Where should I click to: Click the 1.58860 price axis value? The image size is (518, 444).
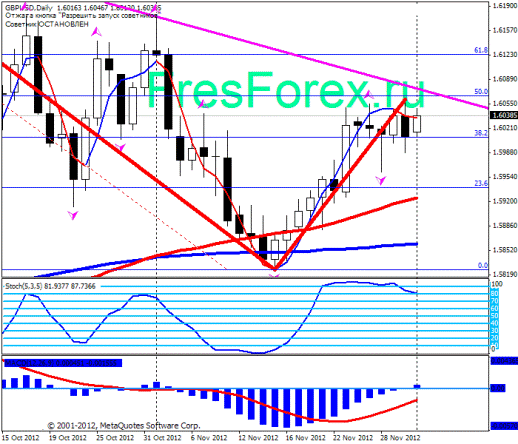click(505, 226)
